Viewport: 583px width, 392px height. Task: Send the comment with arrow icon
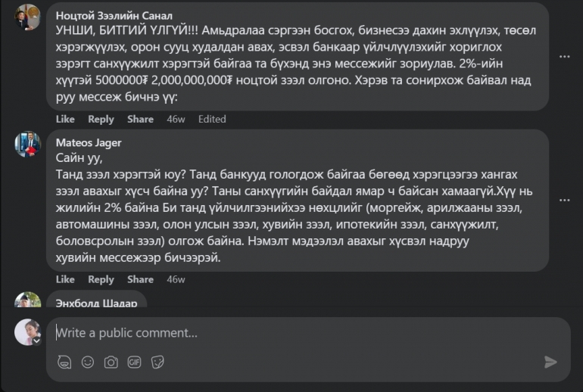[550, 362]
